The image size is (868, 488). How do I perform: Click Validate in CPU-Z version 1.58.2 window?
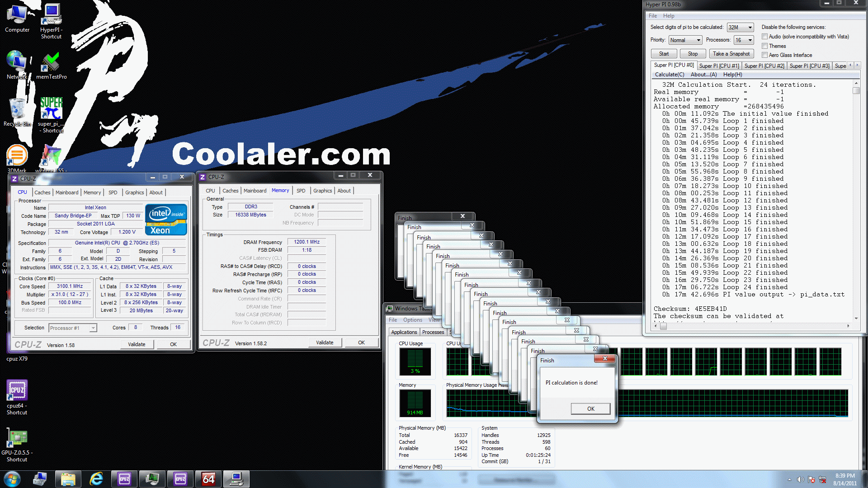click(324, 343)
